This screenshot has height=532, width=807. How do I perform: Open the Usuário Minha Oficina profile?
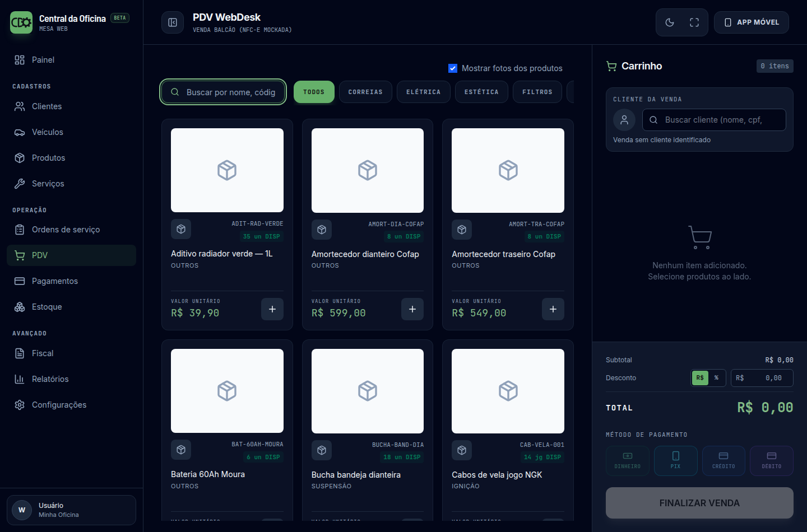coord(71,510)
